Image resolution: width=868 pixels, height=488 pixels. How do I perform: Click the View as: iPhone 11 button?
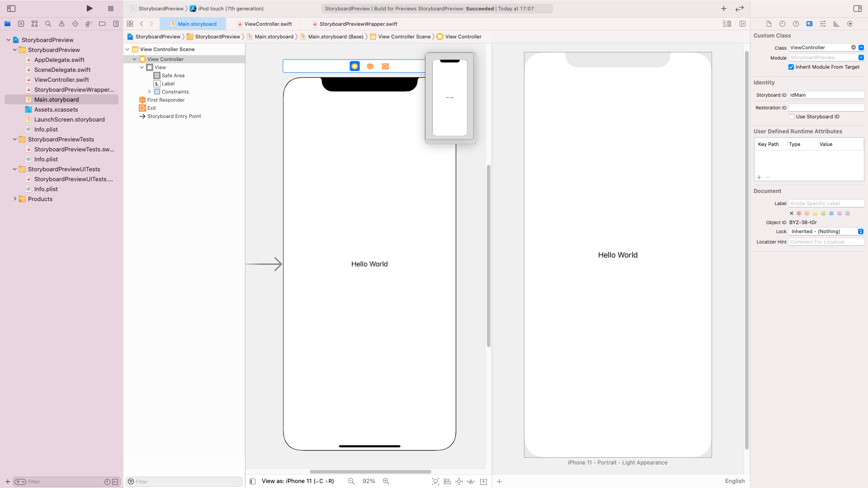coord(298,481)
